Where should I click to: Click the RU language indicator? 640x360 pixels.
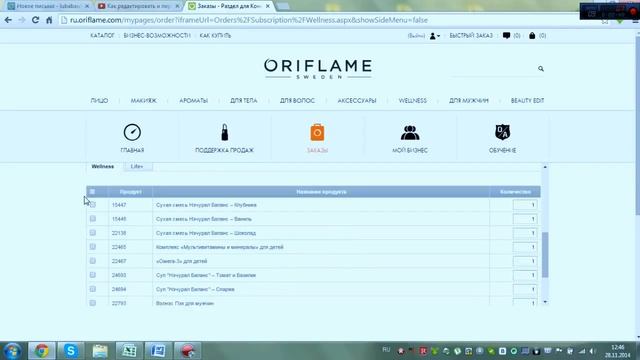pos(386,350)
